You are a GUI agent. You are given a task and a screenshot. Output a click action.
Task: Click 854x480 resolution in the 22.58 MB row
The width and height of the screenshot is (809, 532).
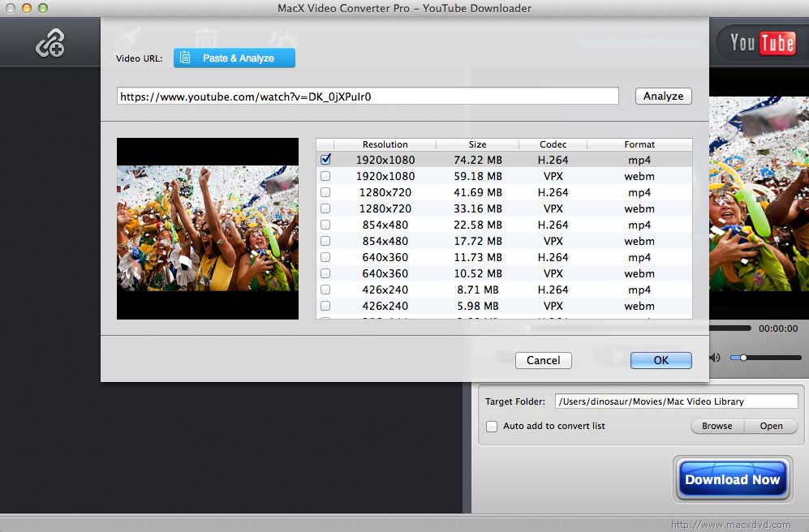click(x=385, y=225)
